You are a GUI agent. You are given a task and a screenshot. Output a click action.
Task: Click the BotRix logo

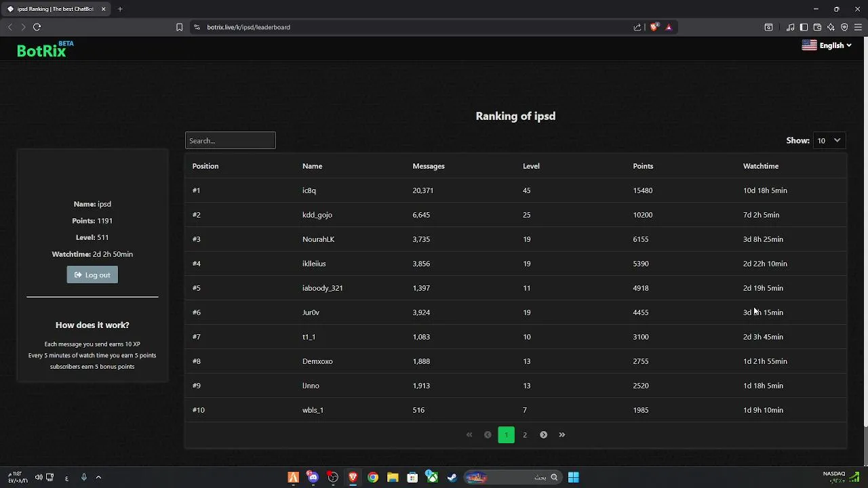point(45,49)
